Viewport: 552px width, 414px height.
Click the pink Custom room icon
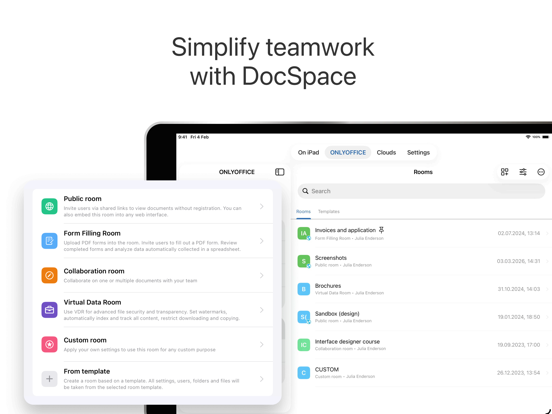point(49,344)
